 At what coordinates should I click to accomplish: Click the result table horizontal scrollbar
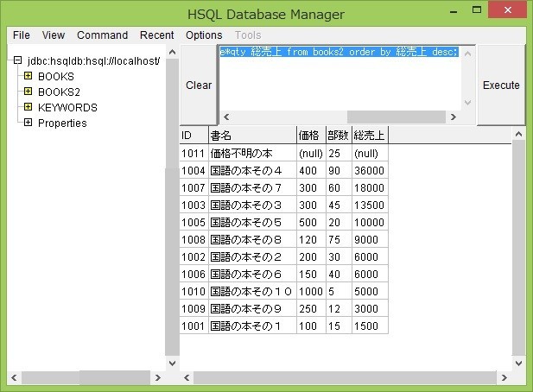click(x=345, y=377)
